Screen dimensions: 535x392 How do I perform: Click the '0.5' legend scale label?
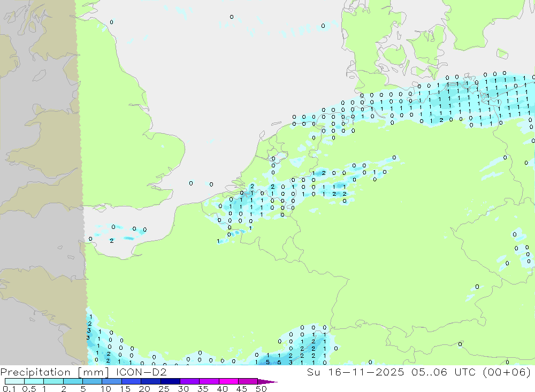[29, 389]
